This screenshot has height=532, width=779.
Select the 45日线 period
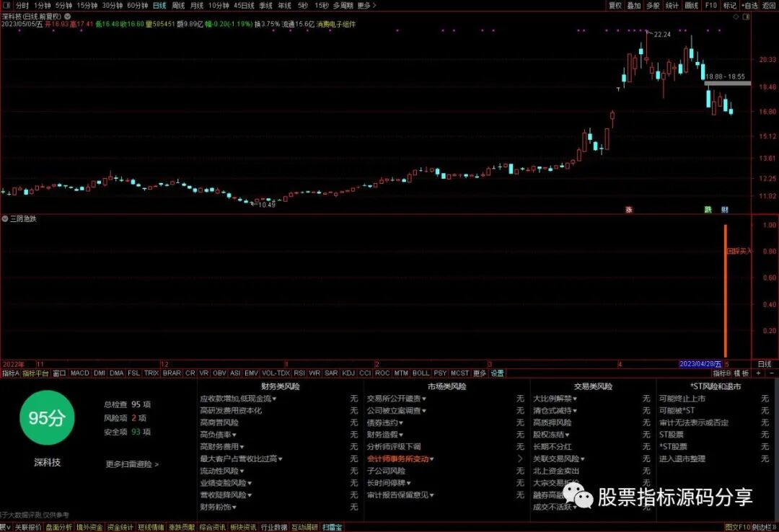click(x=244, y=6)
